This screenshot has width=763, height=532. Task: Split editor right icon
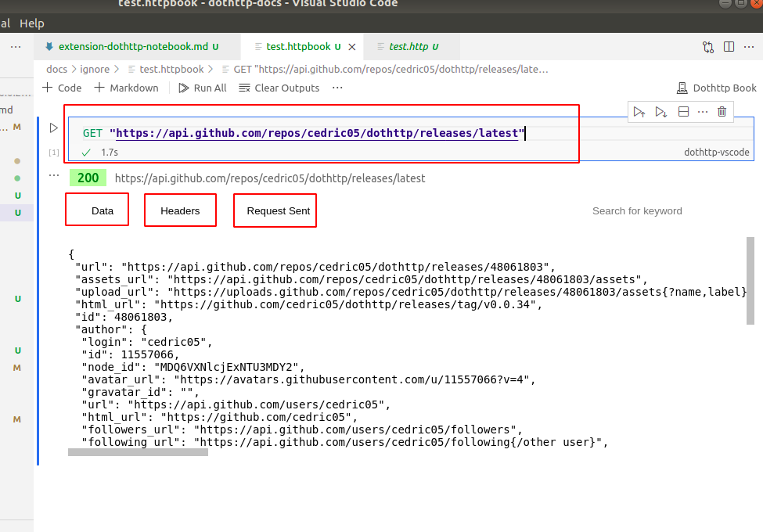729,47
